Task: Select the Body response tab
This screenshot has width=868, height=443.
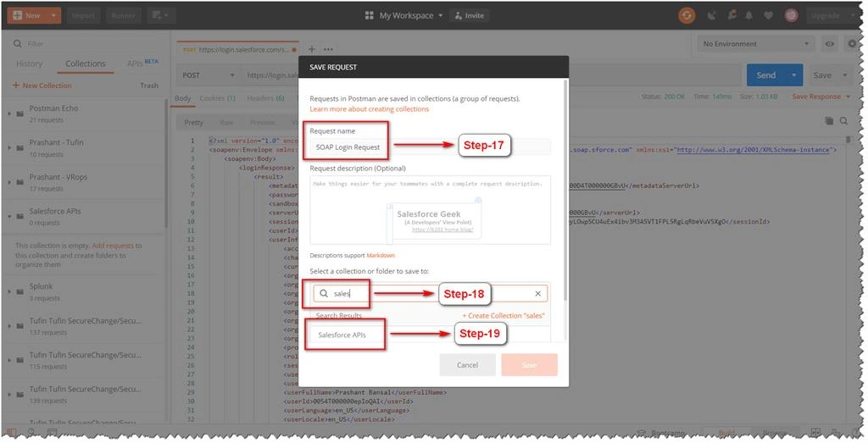Action: click(x=183, y=98)
